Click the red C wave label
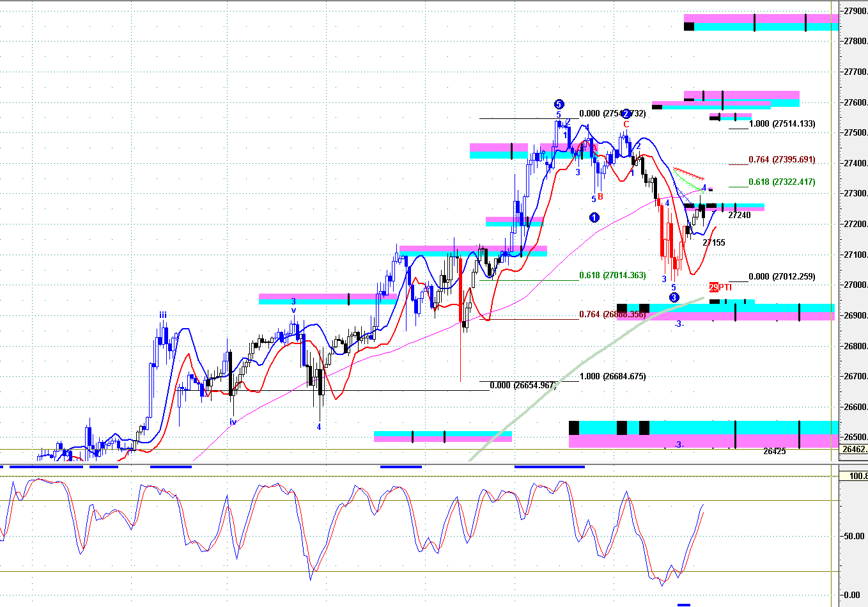 click(x=626, y=125)
